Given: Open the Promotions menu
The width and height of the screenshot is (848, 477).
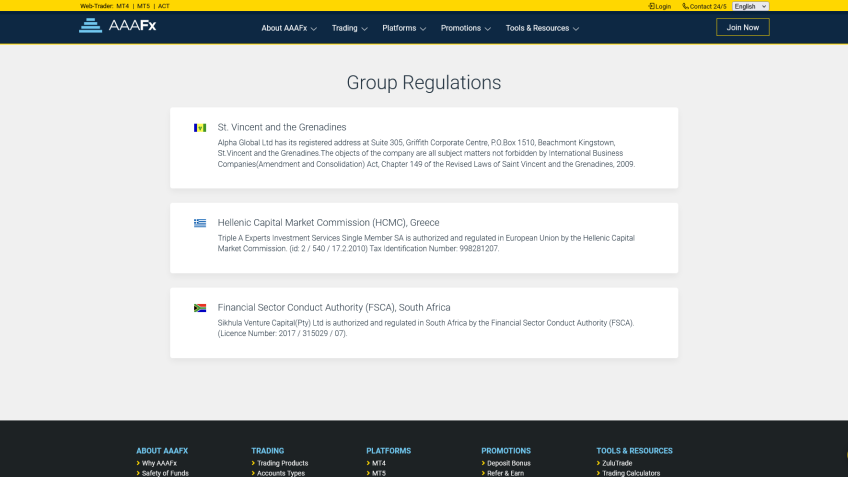Looking at the screenshot, I should [x=465, y=28].
